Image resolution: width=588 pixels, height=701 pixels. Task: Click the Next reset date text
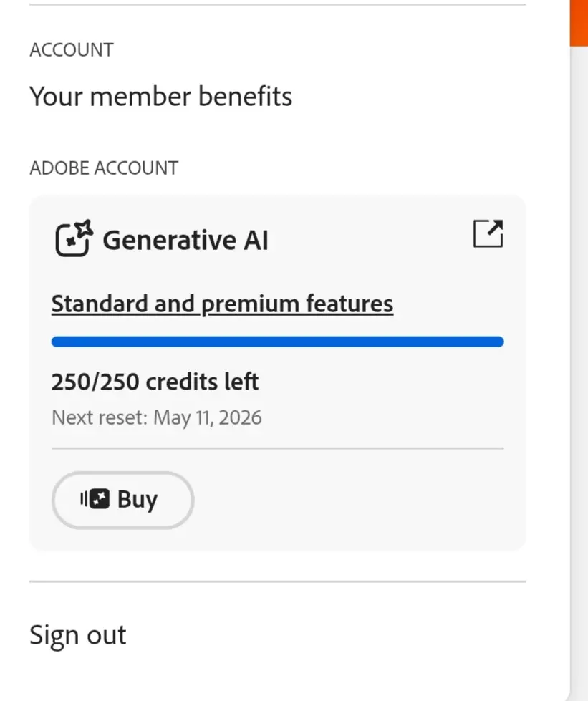[x=157, y=417]
